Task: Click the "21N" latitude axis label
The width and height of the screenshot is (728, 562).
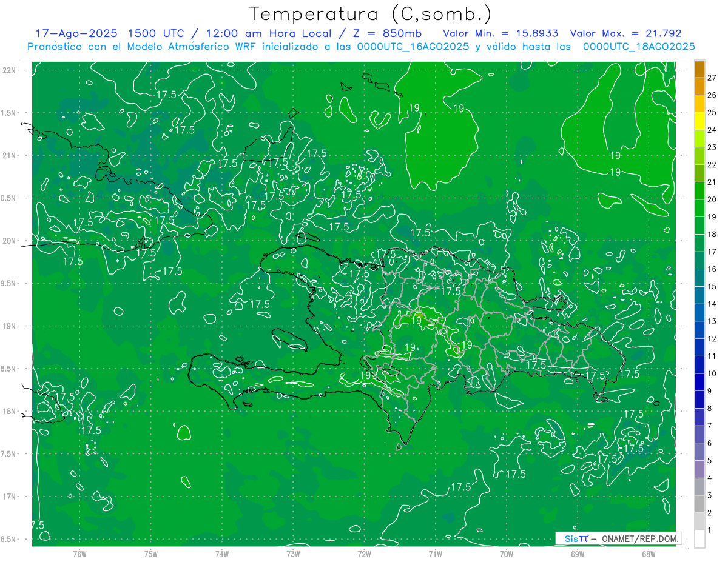Action: pos(9,155)
